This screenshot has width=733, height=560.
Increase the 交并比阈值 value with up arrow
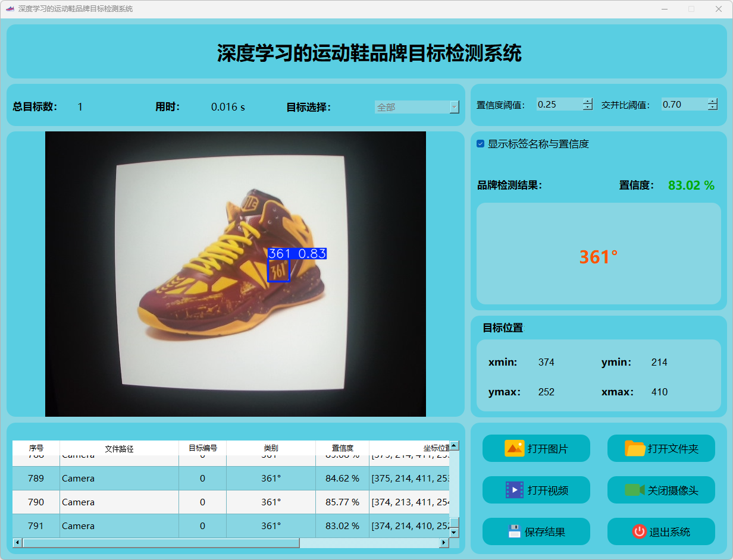tap(713, 101)
